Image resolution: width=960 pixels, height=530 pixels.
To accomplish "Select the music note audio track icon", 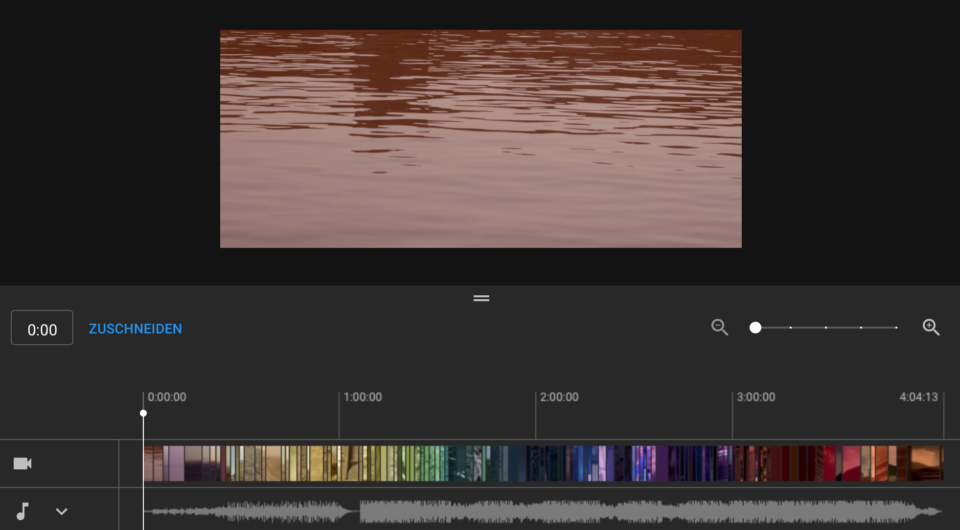I will [22, 511].
